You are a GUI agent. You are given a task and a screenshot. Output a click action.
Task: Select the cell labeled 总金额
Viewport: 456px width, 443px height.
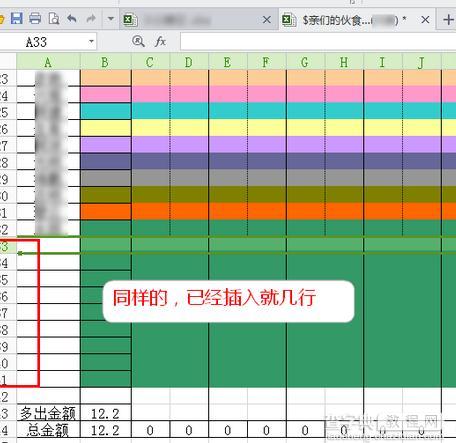(48, 430)
